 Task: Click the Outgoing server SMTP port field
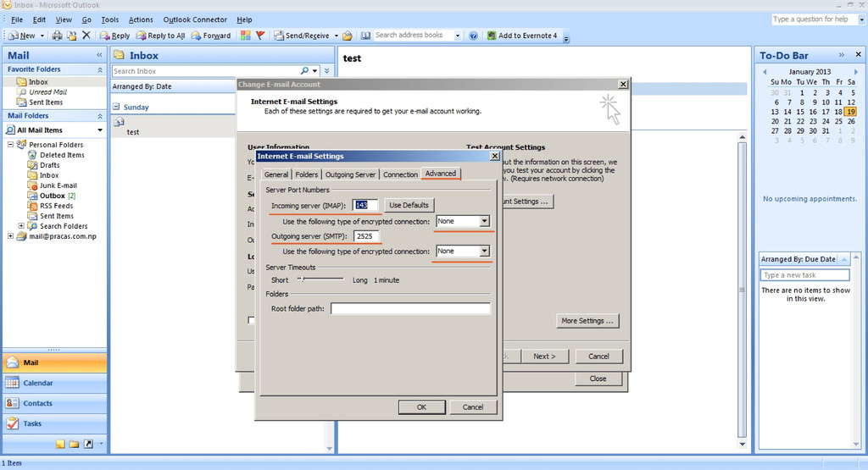(x=366, y=236)
